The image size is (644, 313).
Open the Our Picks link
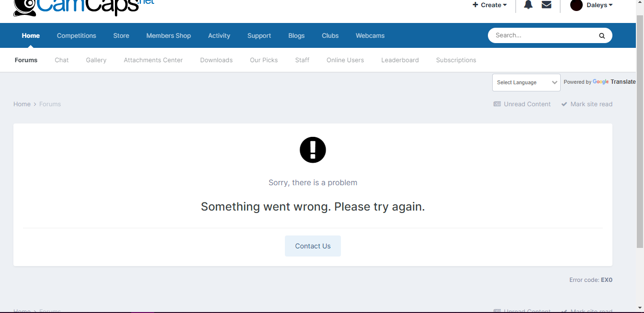tap(264, 60)
